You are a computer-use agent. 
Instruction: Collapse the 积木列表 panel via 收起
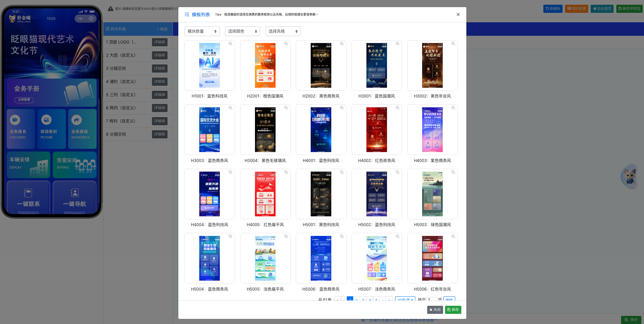[162, 29]
